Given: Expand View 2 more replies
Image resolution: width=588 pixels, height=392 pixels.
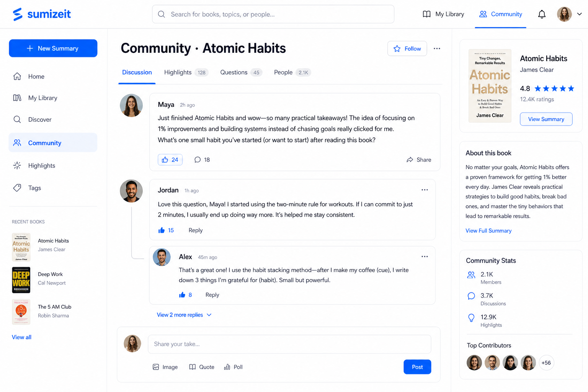Looking at the screenshot, I should [184, 315].
